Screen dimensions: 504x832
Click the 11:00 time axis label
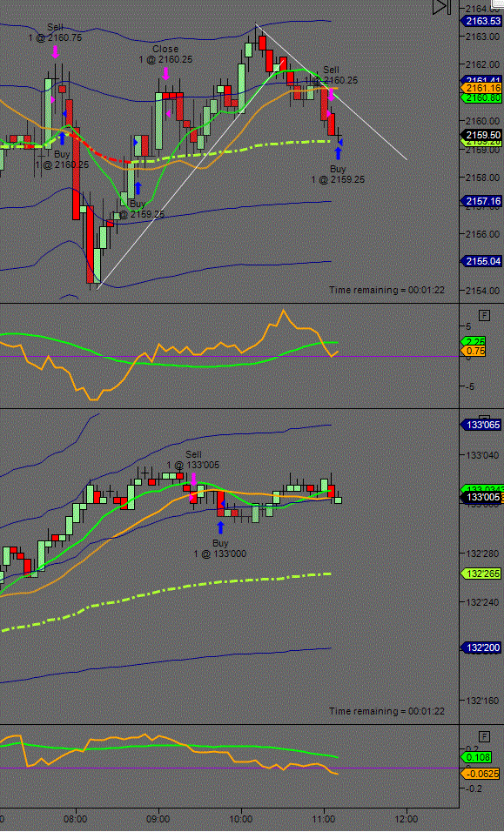coord(324,819)
